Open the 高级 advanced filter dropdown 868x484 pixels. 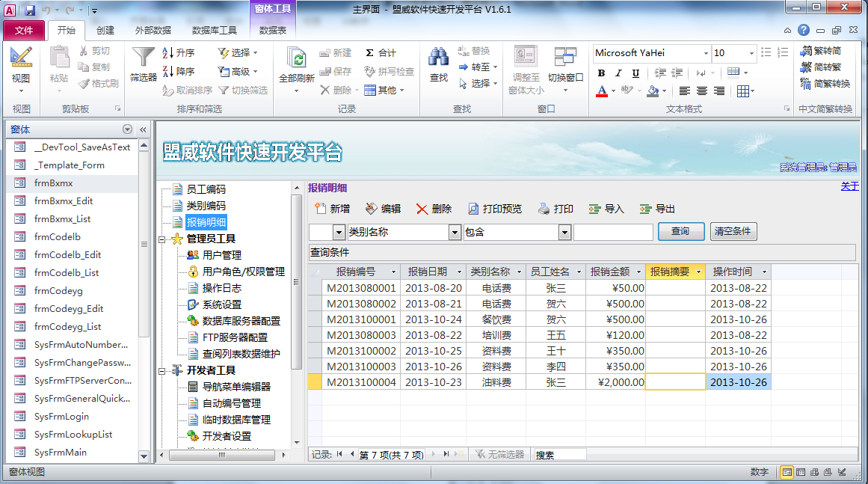coord(238,71)
